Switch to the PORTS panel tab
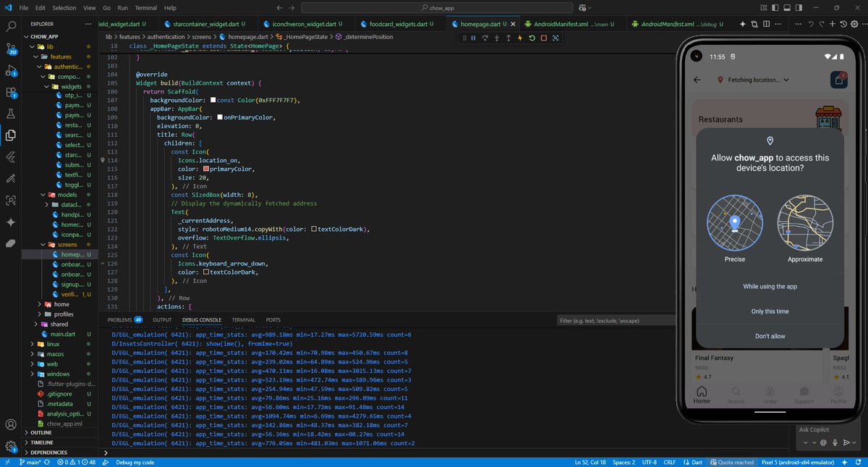This screenshot has height=467, width=868. tap(273, 319)
